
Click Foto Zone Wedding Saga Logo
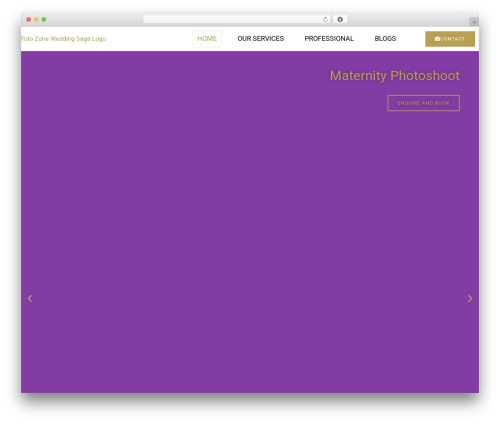point(64,39)
